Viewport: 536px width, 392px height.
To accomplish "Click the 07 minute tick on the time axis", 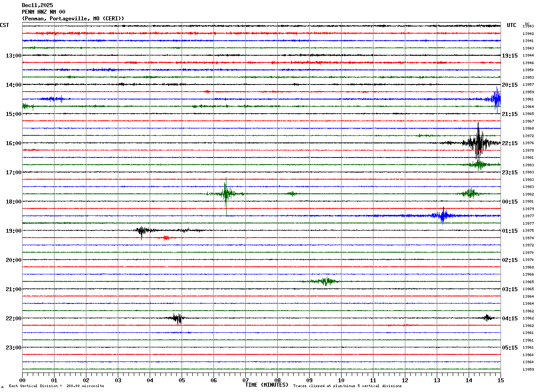I will pos(245,380).
